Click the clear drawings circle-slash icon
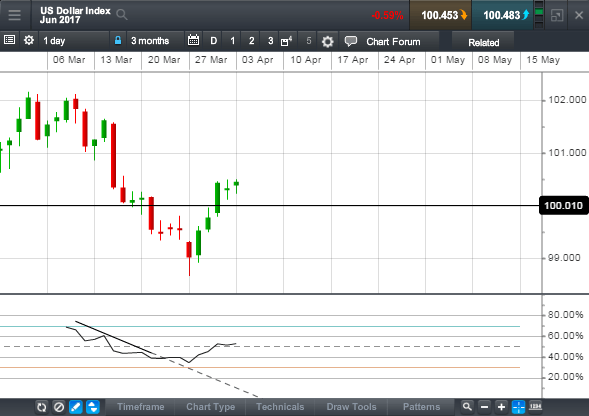 [59, 407]
